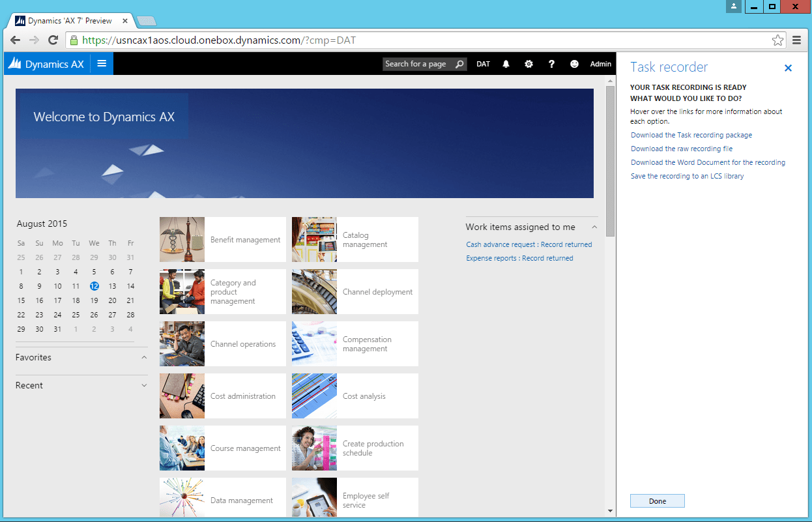
Task: Collapse Work items assigned to me
Action: (593, 227)
